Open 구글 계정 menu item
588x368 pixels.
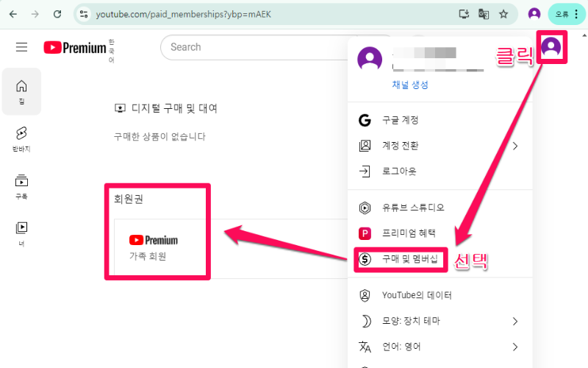[x=440, y=120]
